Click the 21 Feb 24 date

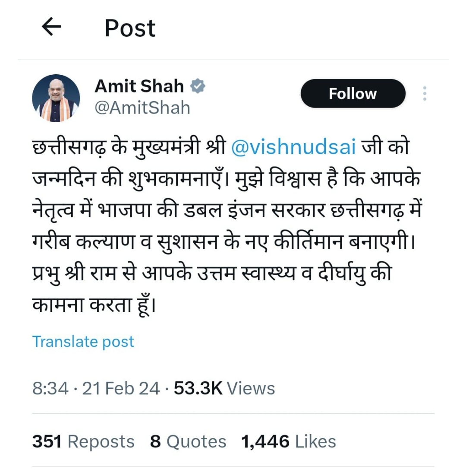121,389
